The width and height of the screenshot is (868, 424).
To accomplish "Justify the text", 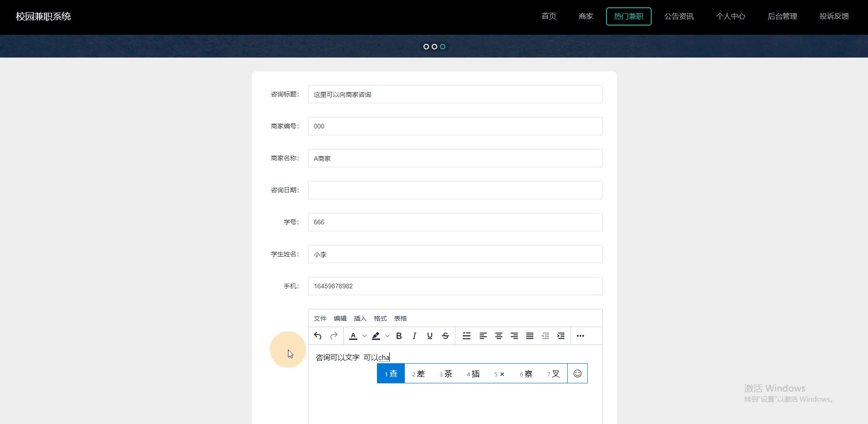I will (x=530, y=336).
